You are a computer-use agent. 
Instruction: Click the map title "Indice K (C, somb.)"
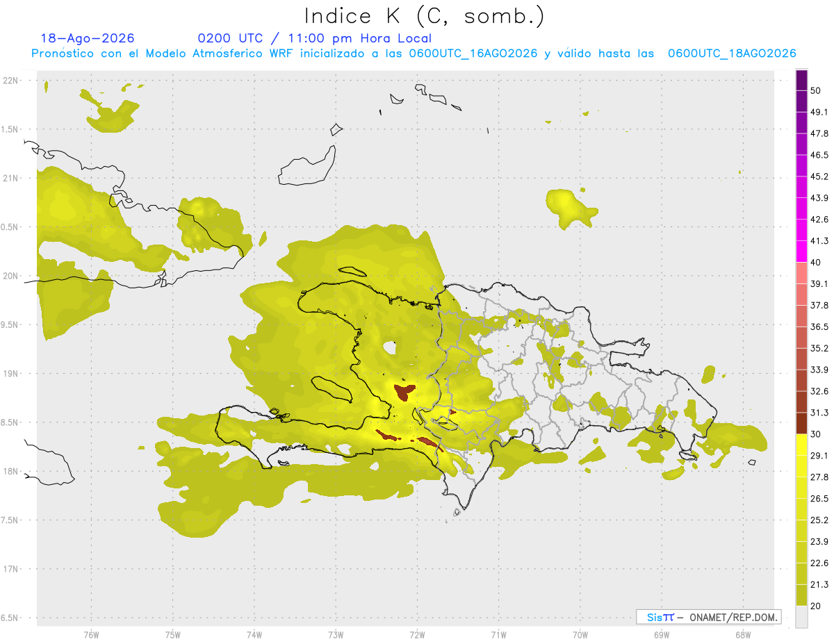pos(425,16)
